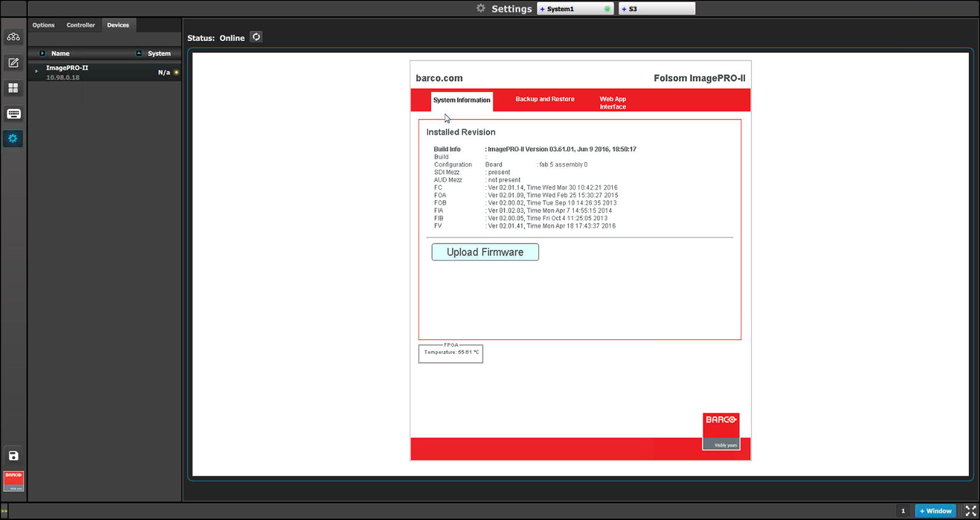Toggle the fullscreen icon in bottom bar
This screenshot has width=980, height=520.
pos(971,511)
